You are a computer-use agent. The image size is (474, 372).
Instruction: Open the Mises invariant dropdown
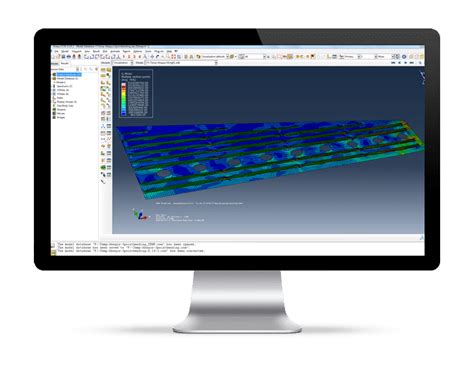tap(385, 57)
